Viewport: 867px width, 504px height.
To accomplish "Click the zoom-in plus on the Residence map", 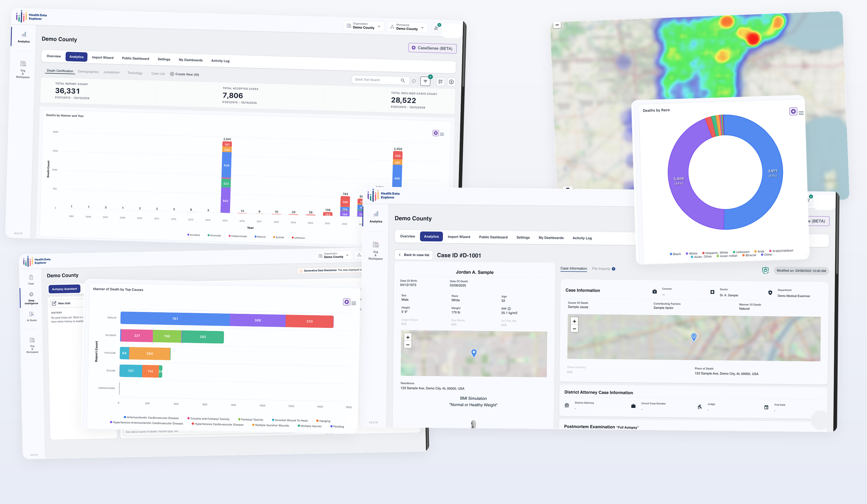I will pos(408,337).
